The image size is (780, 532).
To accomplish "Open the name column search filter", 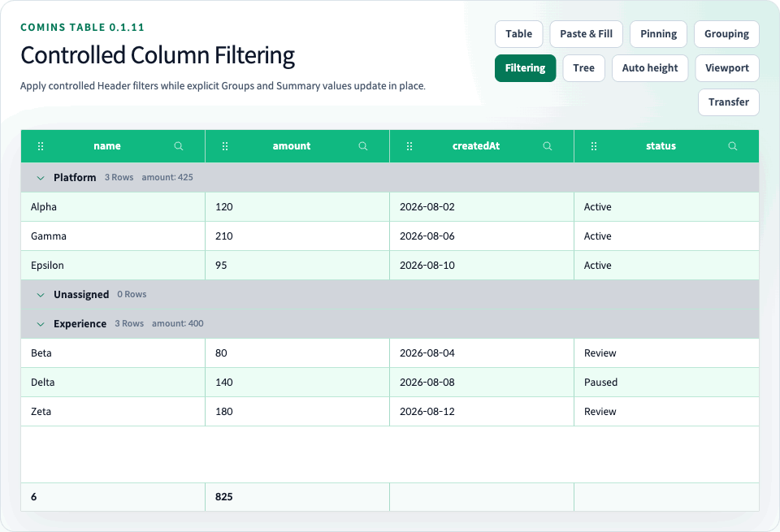I will click(179, 146).
